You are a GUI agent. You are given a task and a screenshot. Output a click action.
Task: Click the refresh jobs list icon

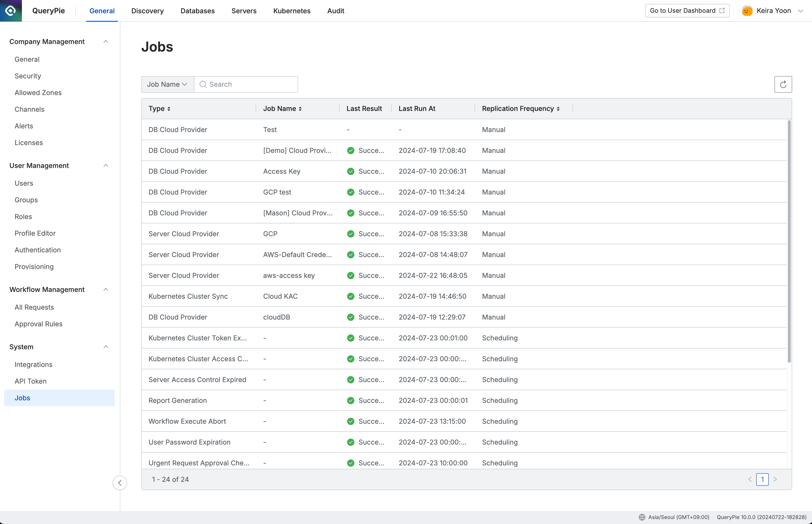(x=783, y=84)
